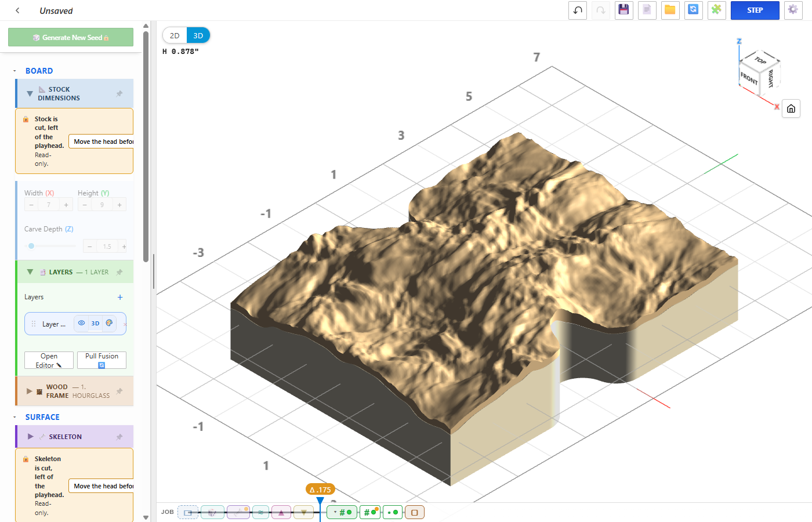Select the bone skeleton step in timeline
Viewport: 812px width, 522px height.
[x=238, y=512]
